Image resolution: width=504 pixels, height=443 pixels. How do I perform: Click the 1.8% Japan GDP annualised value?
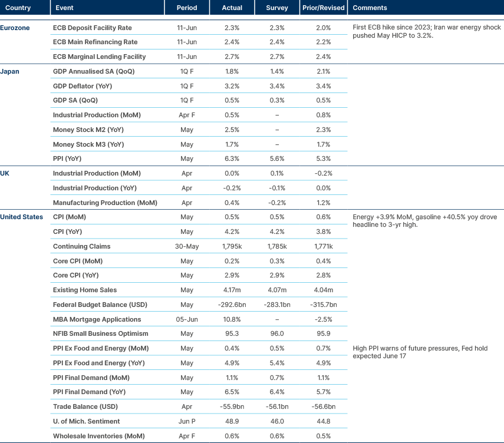click(x=232, y=71)
